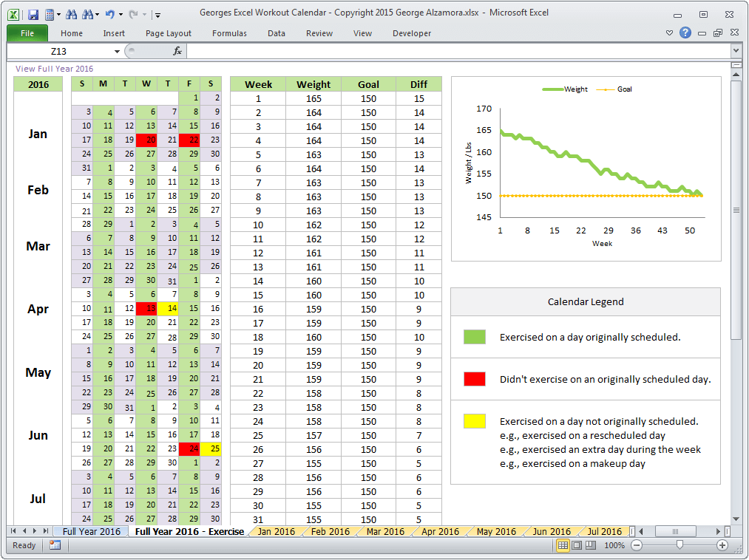Click the Name Box showing Z13
749x560 pixels.
(58, 51)
